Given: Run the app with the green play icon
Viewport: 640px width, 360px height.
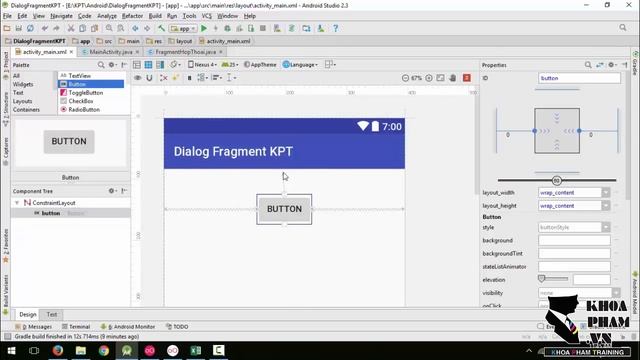Looking at the screenshot, I should tap(204, 28).
